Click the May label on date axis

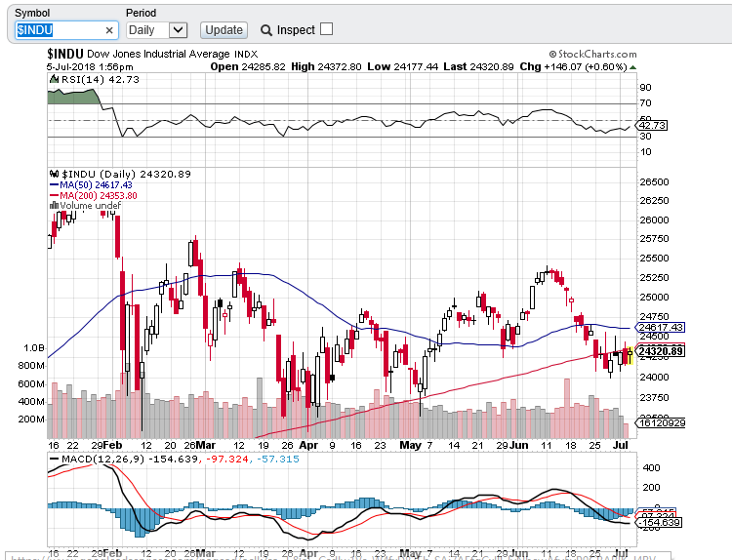(x=410, y=445)
